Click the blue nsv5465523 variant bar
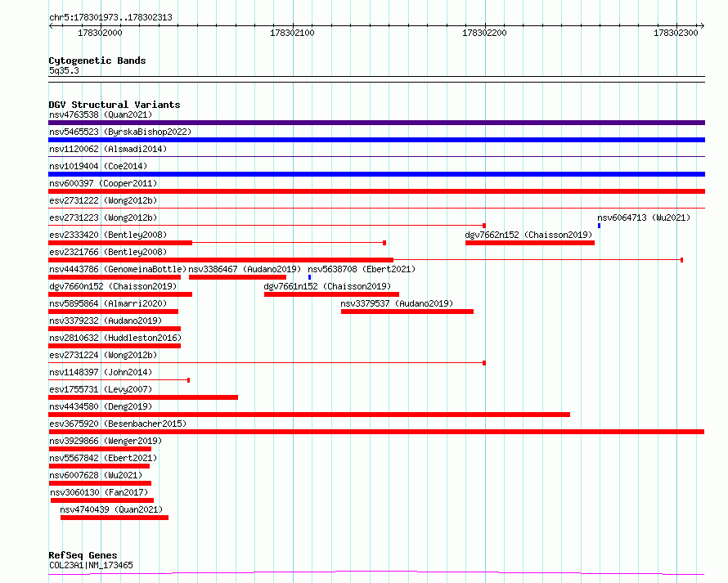The width and height of the screenshot is (728, 583). pyautogui.click(x=376, y=140)
